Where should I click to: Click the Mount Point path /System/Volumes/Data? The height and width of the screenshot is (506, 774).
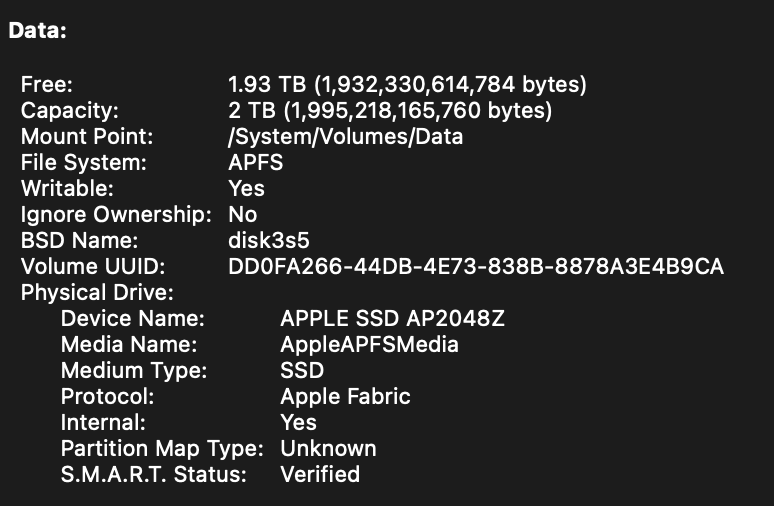tap(346, 137)
